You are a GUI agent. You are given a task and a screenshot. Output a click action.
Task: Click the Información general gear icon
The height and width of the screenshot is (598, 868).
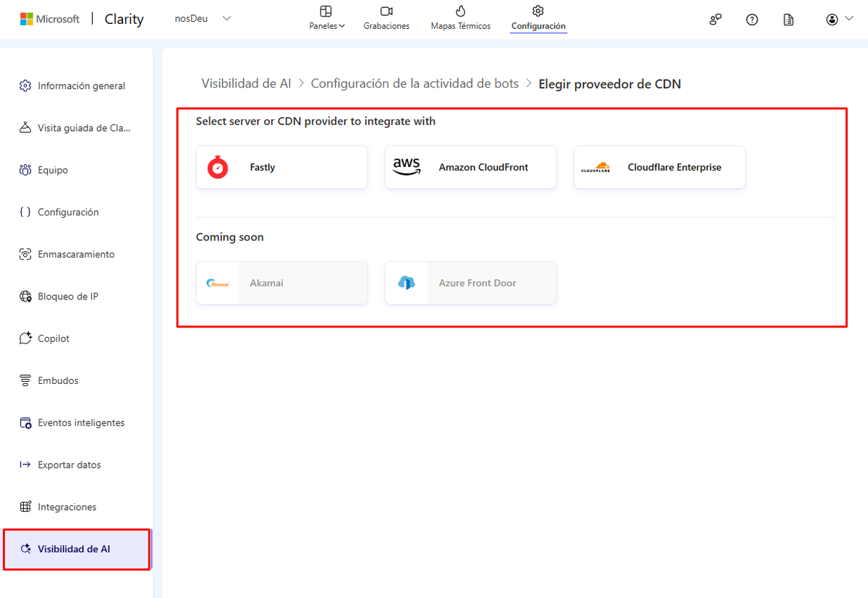25,86
